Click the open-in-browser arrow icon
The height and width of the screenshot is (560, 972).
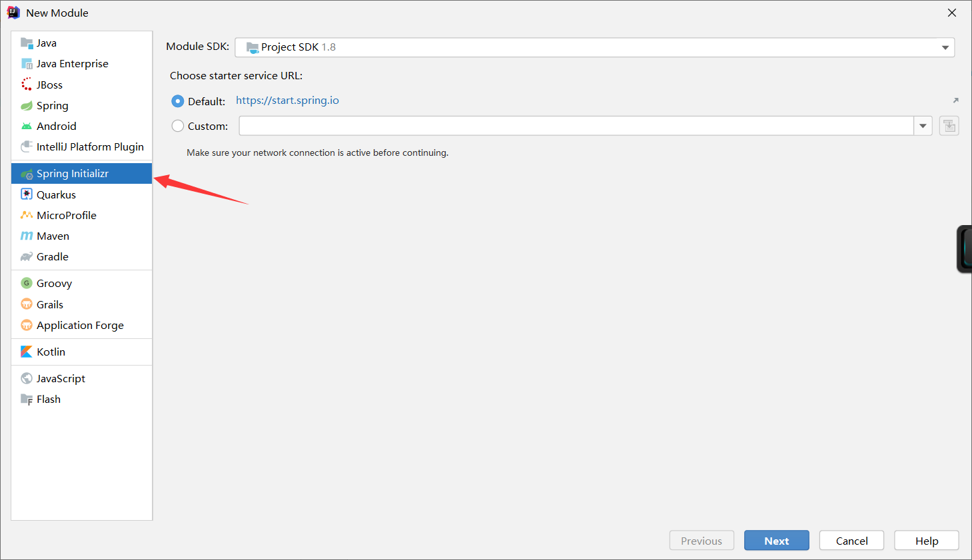tap(955, 101)
